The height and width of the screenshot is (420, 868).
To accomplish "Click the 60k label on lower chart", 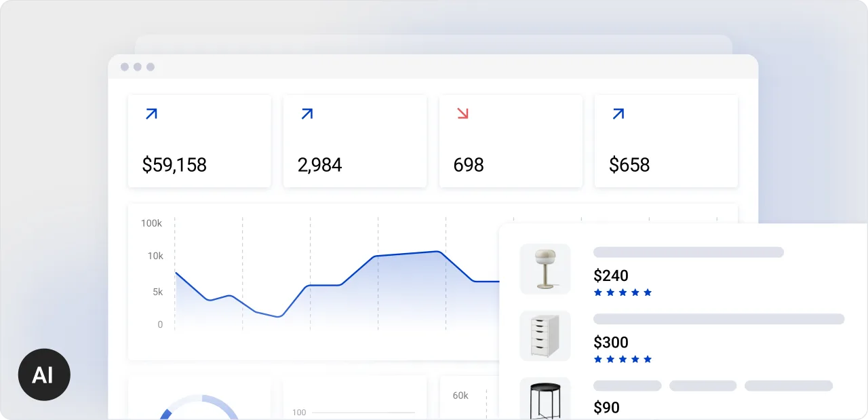I will click(460, 395).
